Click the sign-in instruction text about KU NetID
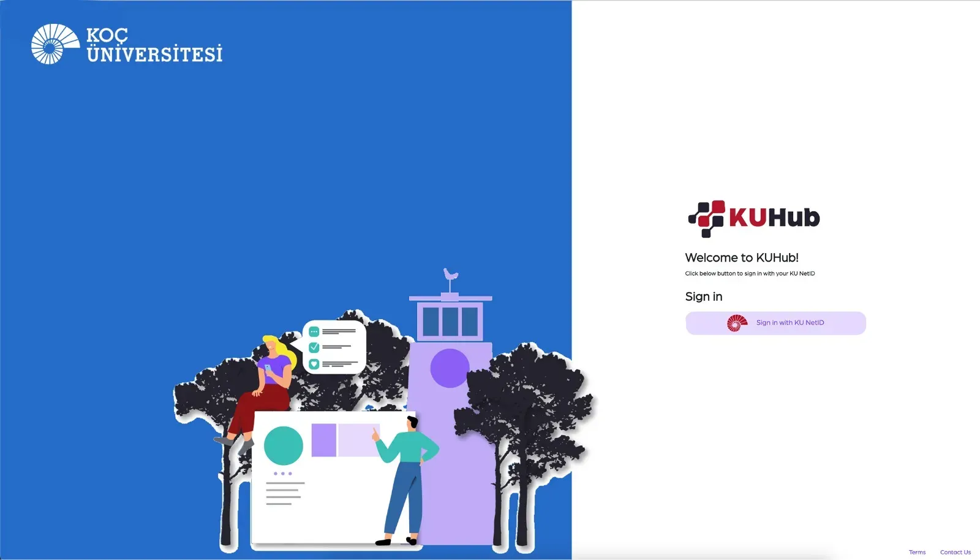The height and width of the screenshot is (560, 980). coord(750,274)
